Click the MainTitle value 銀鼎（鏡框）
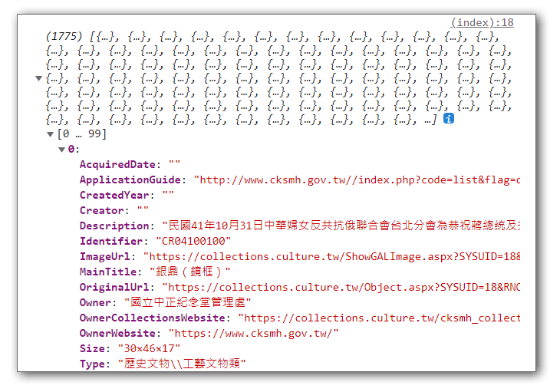This screenshot has height=392, width=560. 186,272
